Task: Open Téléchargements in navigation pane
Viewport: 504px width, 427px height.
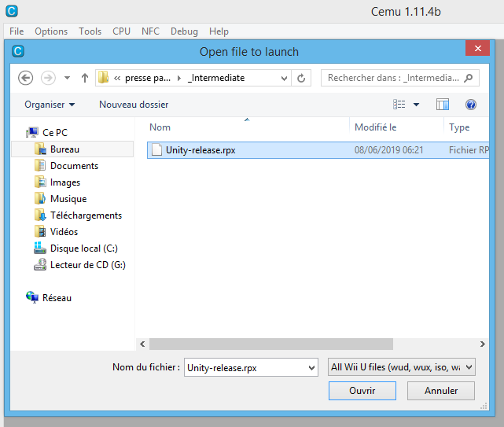Action: click(x=78, y=215)
